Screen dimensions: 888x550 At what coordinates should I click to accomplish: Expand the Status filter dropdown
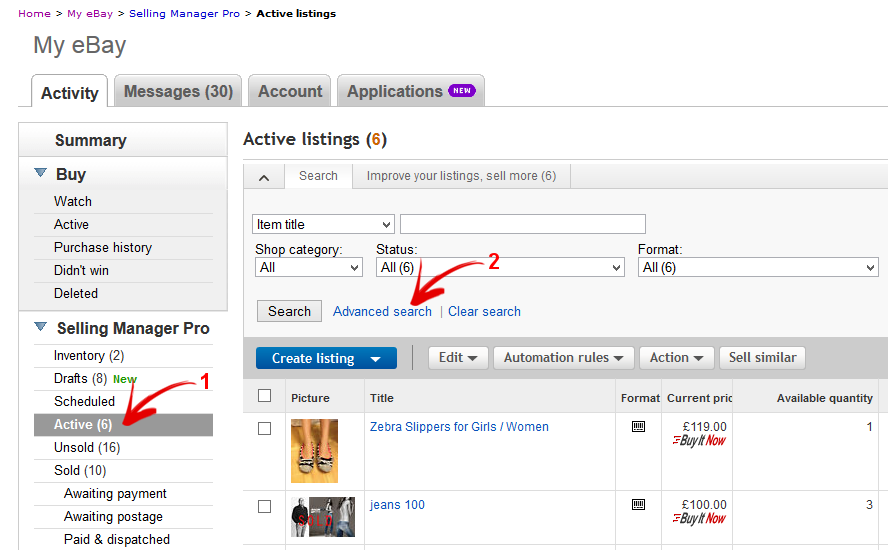click(x=499, y=267)
